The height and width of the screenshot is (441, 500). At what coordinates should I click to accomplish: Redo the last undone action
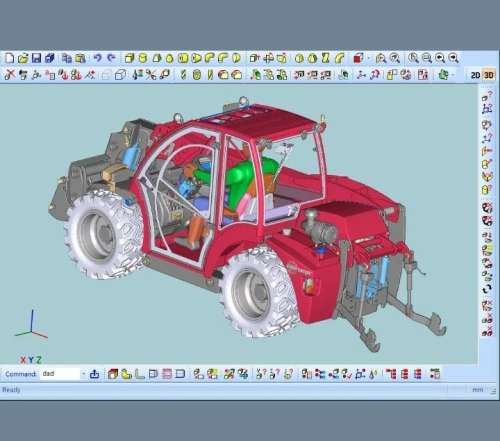coord(111,58)
